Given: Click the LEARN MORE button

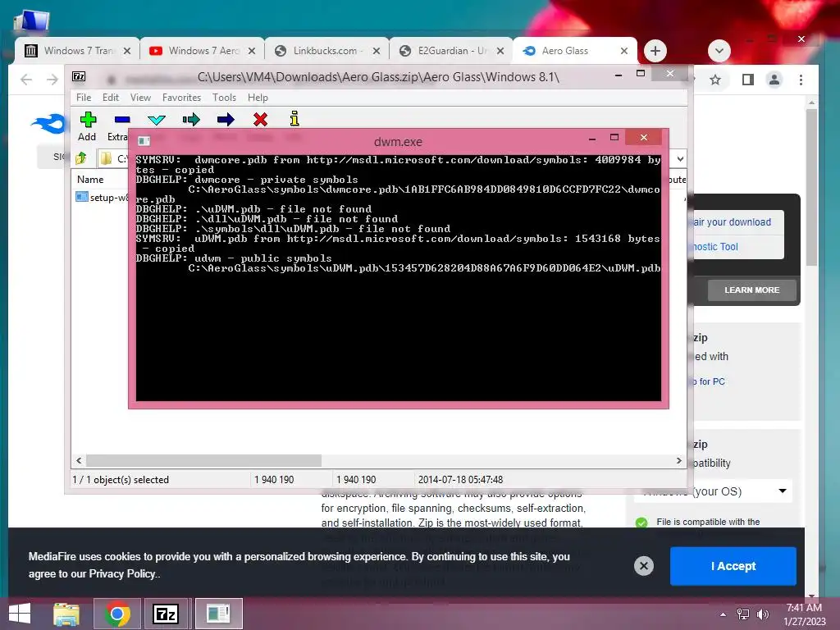Looking at the screenshot, I should [751, 290].
